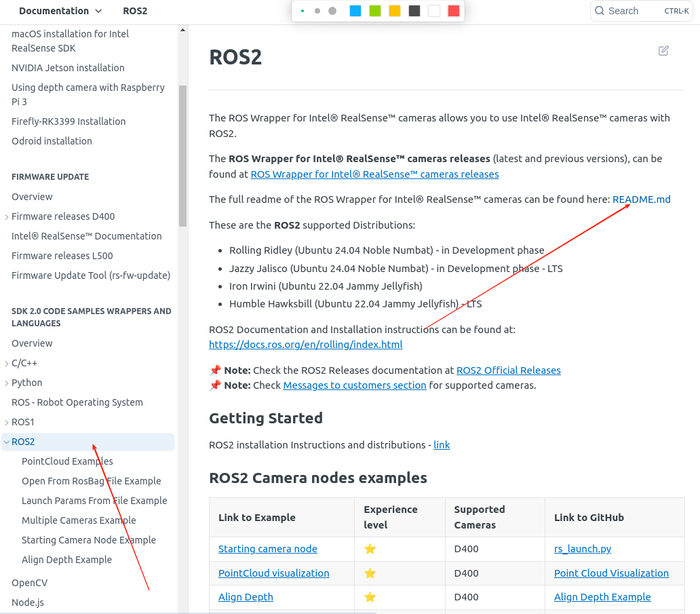
Task: Open Point Cloud Visualization GitHub link
Action: pos(611,573)
